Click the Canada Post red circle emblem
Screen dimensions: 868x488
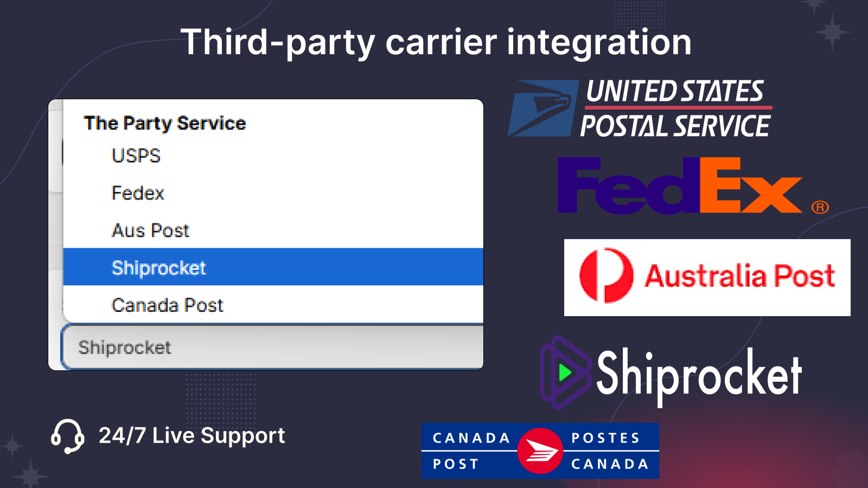540,451
